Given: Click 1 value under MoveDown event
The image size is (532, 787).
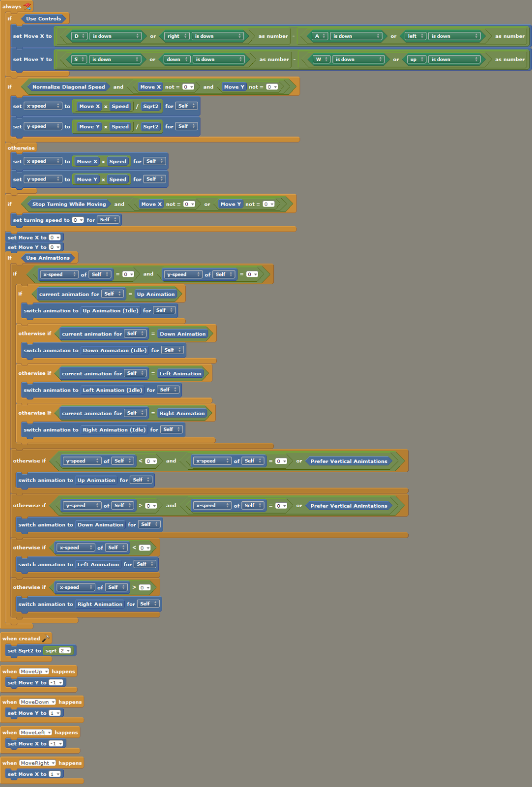Looking at the screenshot, I should pyautogui.click(x=54, y=713).
